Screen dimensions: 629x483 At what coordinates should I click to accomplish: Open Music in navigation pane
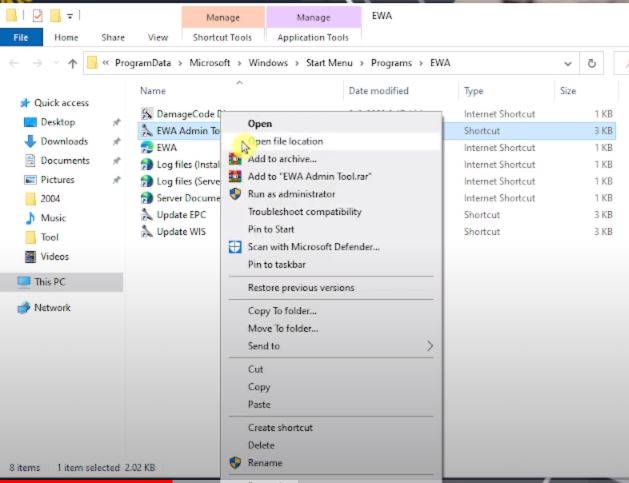(x=53, y=218)
